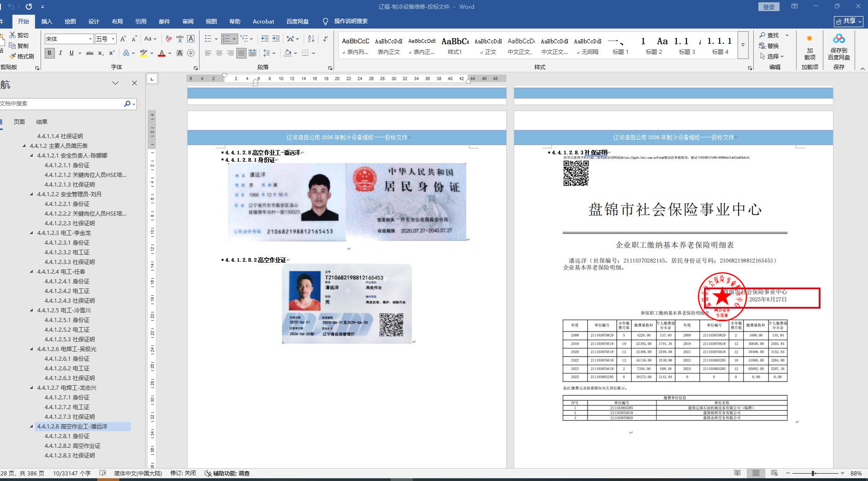
Task: Open the Layout (布局) ribbon tab
Action: coord(117,21)
